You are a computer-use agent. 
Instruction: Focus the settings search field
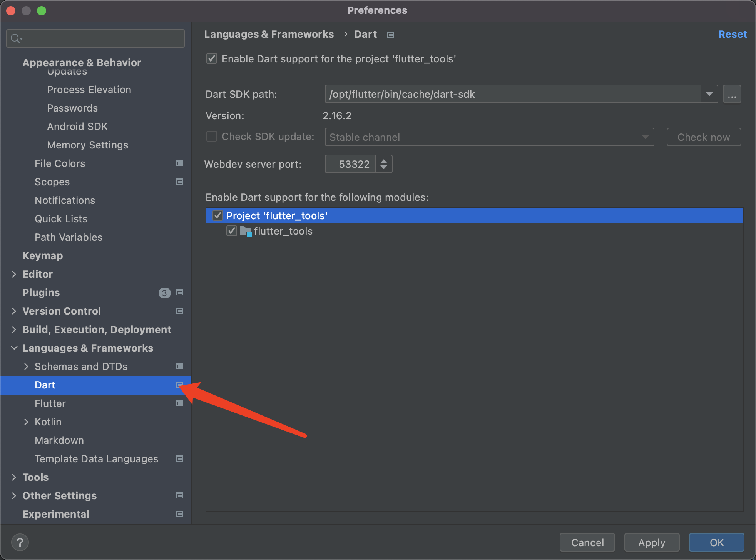95,38
